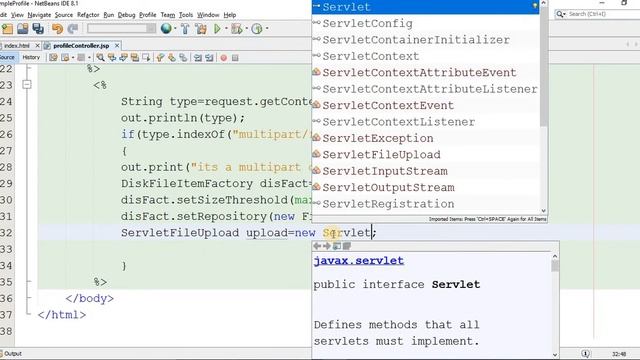Image resolution: width=640 pixels, height=360 pixels.
Task: Click the Open Source icon in Javadoc popup
Action: 347,246
